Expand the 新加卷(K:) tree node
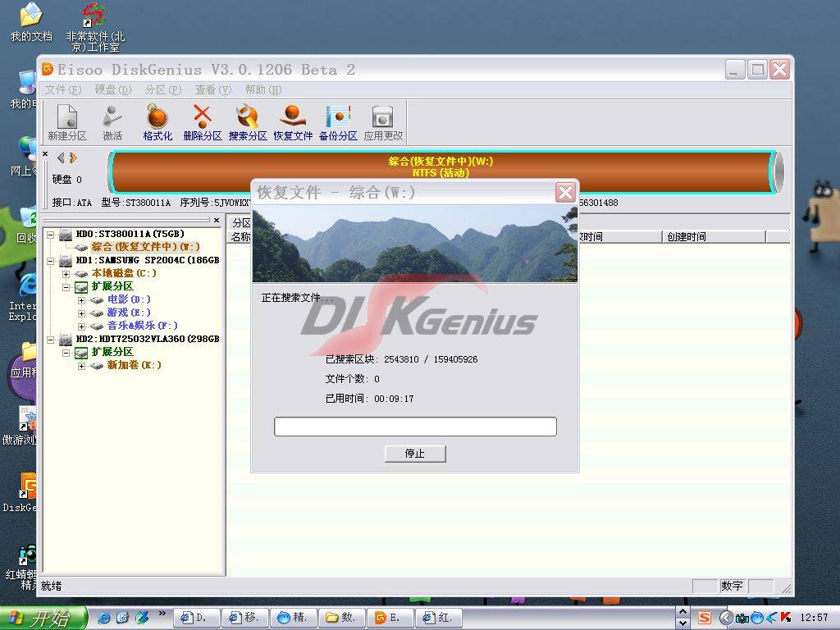The image size is (840, 630). pos(81,366)
